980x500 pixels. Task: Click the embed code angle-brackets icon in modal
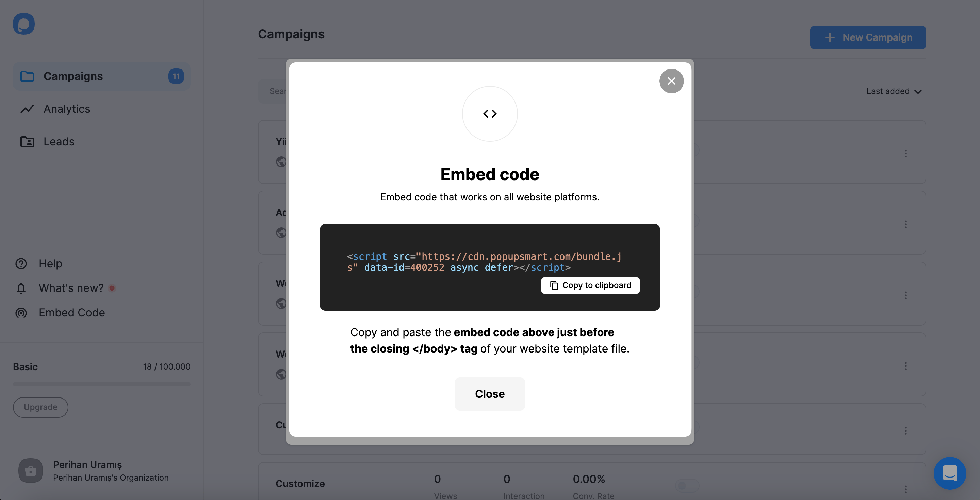pos(490,113)
